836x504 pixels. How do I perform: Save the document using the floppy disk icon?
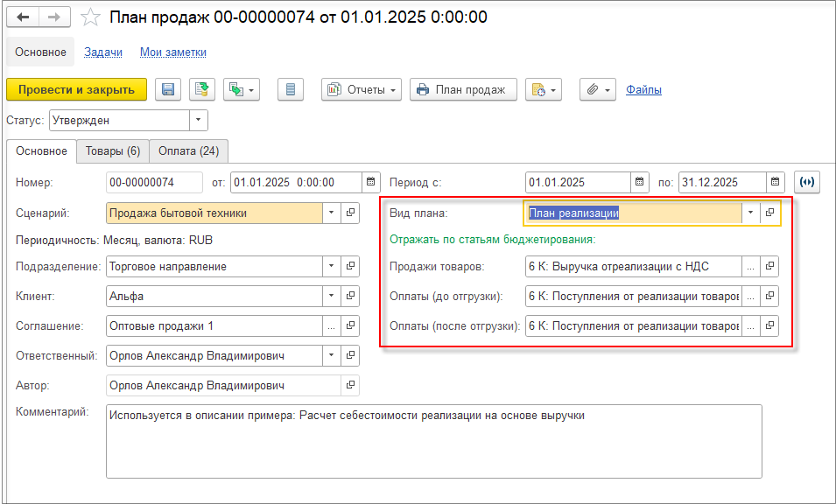click(168, 89)
